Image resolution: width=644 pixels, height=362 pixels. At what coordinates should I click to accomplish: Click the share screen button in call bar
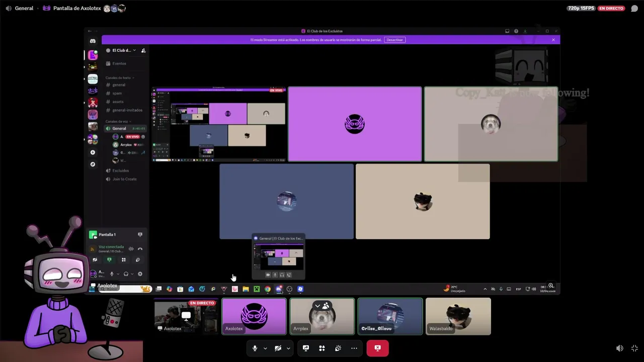pos(305,348)
